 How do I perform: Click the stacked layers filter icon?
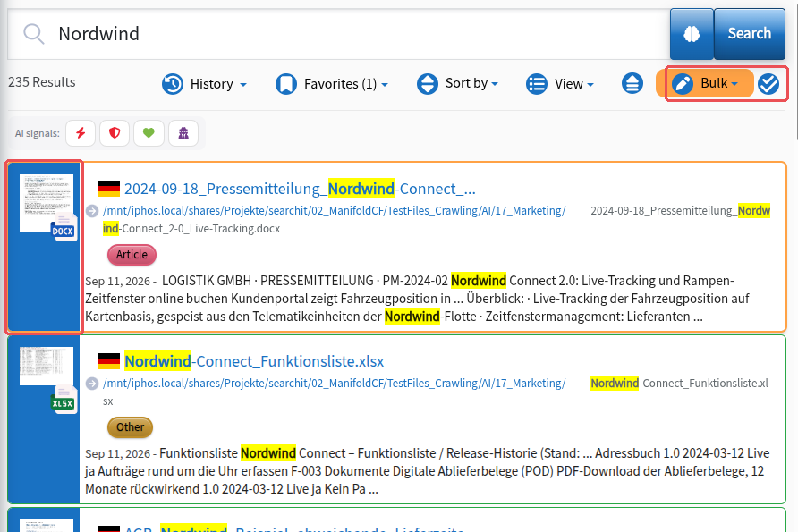pyautogui.click(x=632, y=83)
